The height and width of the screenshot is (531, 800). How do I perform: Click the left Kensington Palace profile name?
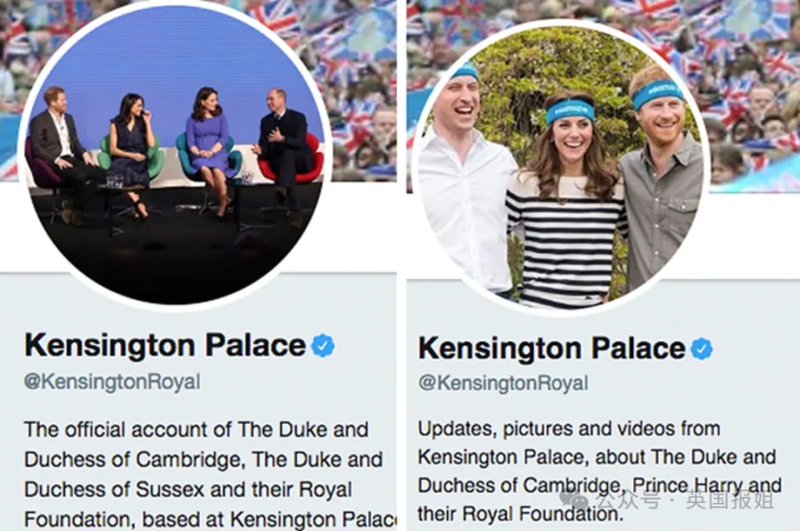165,346
